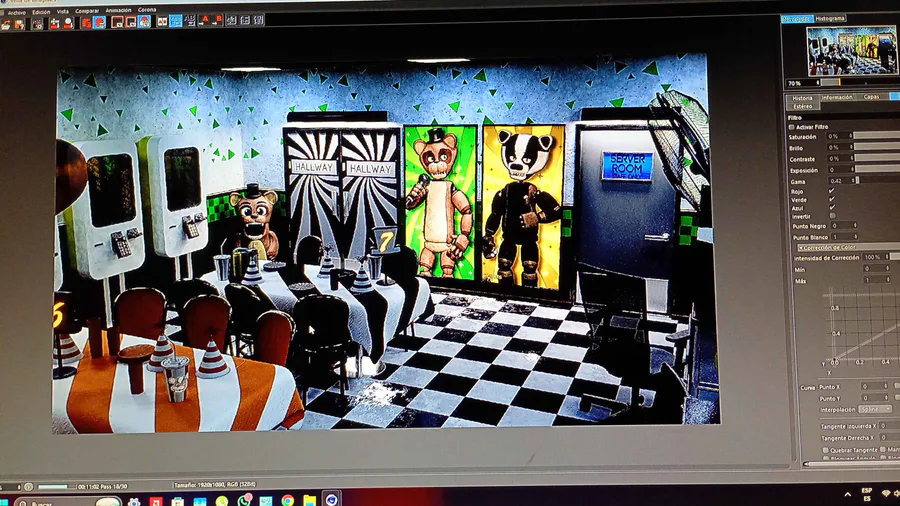Open the Corona menu
Screen dimensions: 900x506
coord(147,10)
